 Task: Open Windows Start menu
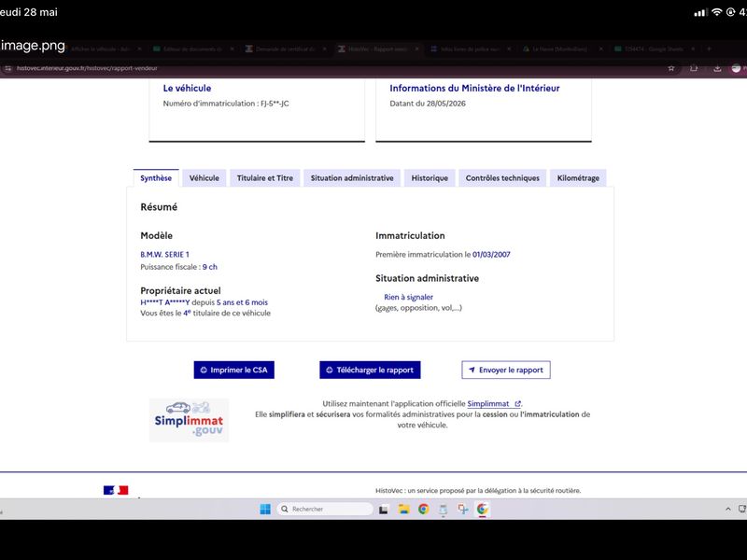[x=265, y=509]
